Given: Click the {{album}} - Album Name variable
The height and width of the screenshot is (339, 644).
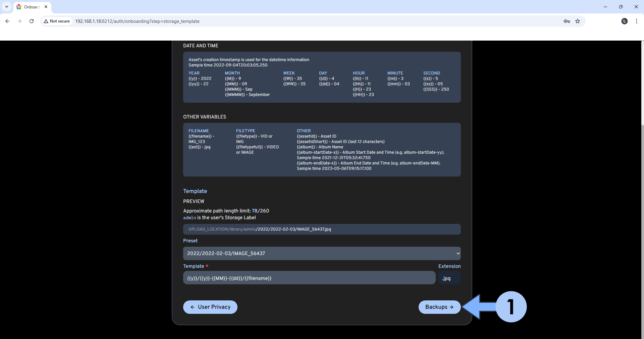Looking at the screenshot, I should 320,147.
